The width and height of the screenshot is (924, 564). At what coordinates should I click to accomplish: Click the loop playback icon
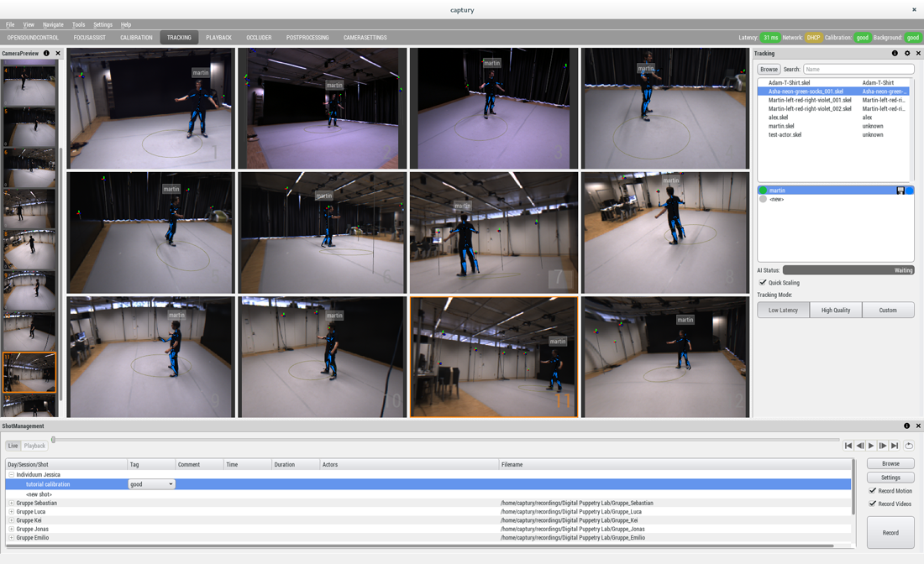click(x=909, y=446)
